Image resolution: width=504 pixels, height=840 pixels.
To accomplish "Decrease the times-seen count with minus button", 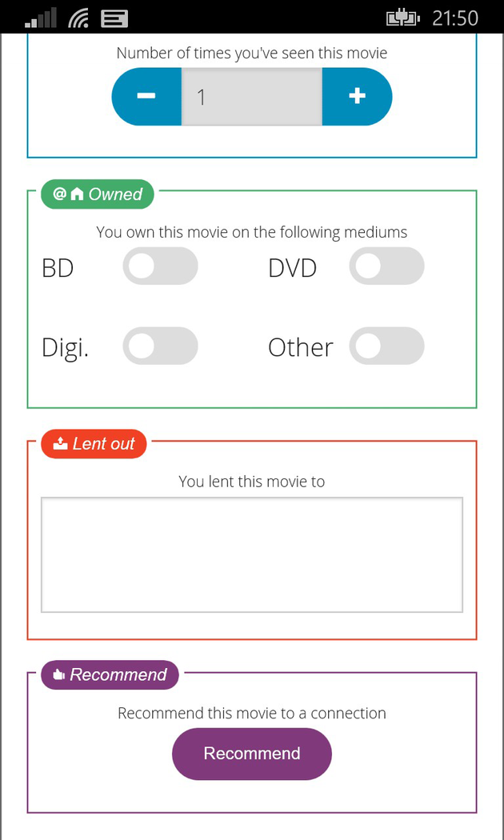I will coord(146,97).
